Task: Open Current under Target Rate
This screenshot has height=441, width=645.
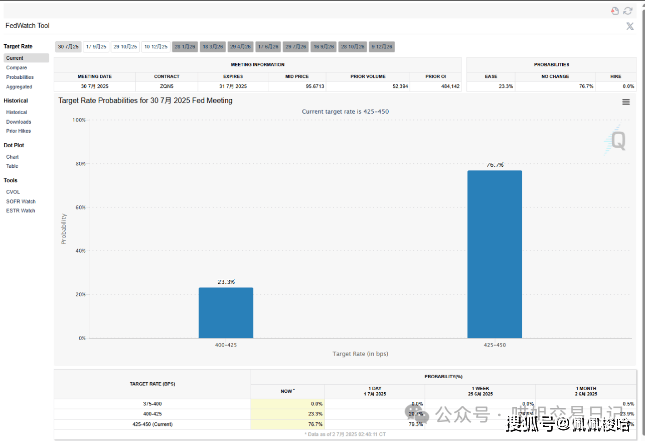Action: click(26, 58)
